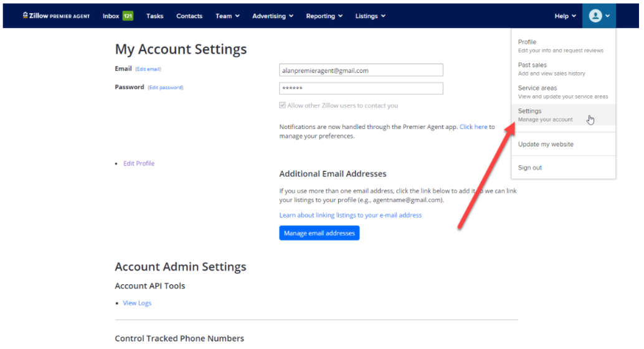Click the email address input field
The image size is (644, 349).
pos(361,70)
